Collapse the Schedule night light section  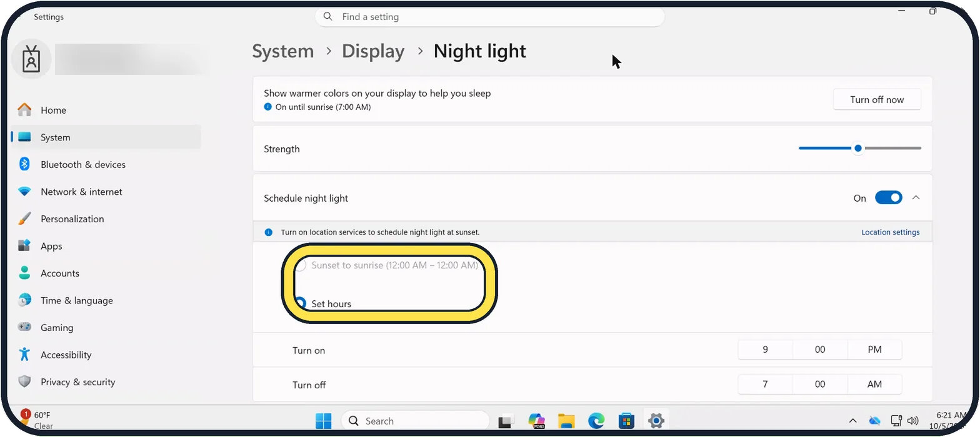916,198
